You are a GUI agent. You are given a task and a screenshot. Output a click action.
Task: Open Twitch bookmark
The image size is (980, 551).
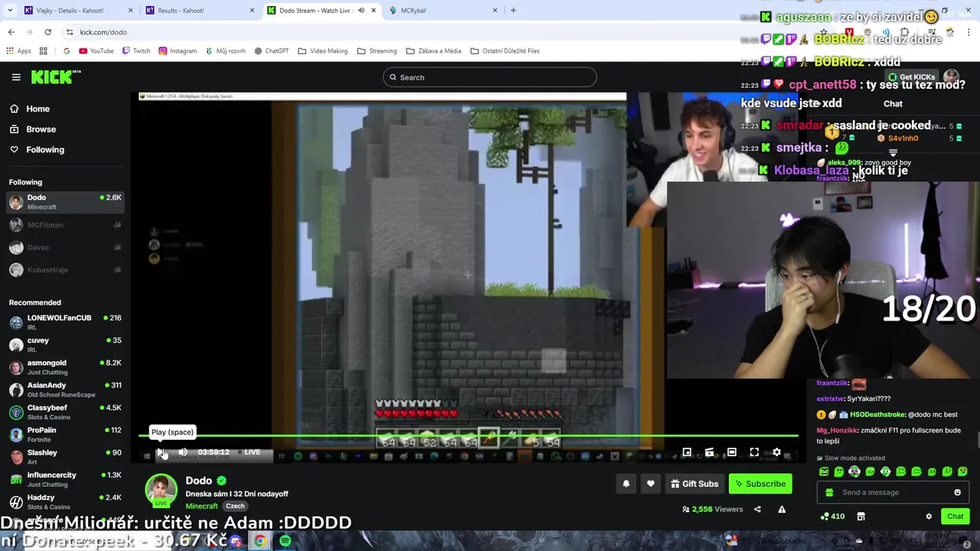(136, 51)
